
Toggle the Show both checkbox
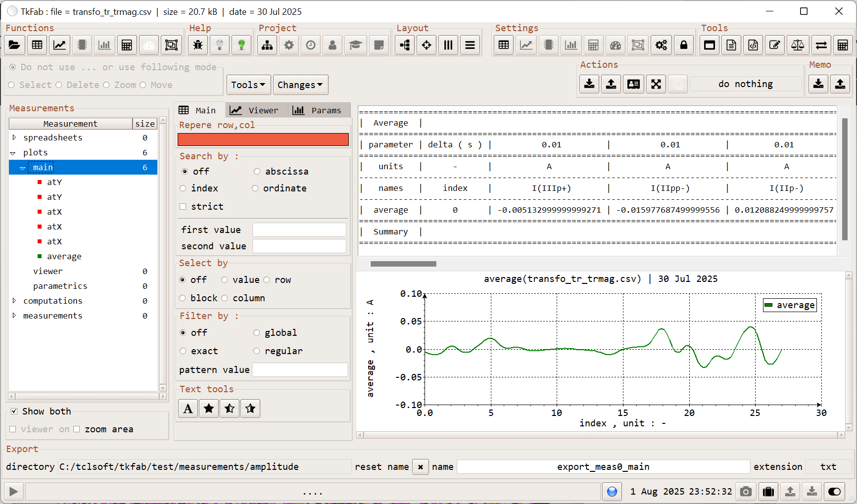[x=14, y=411]
